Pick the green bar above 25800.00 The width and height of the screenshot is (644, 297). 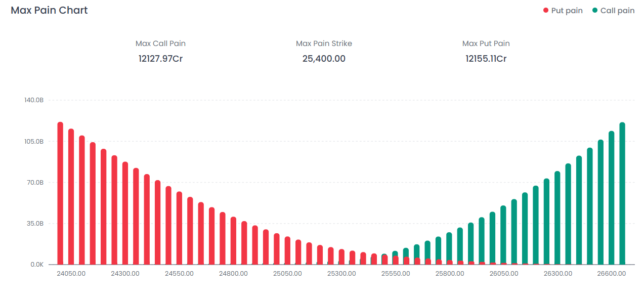449,247
